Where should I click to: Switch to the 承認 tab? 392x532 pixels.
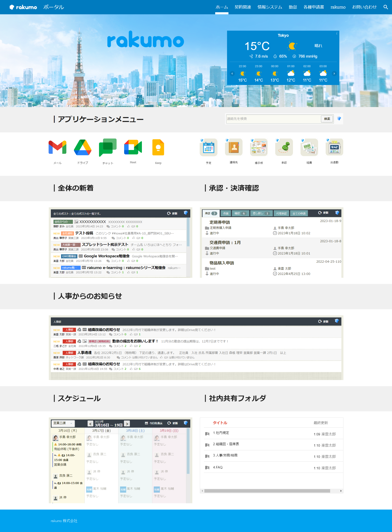[x=211, y=213]
